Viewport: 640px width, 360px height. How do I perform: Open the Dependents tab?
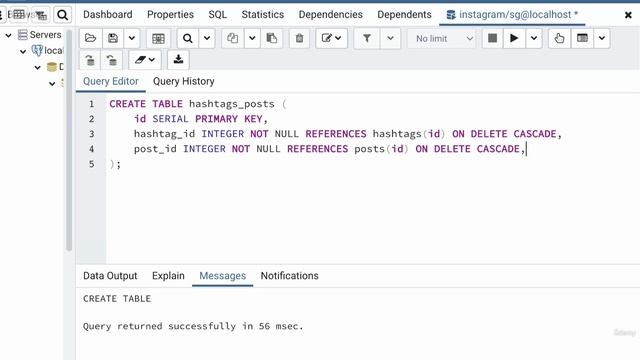404,15
